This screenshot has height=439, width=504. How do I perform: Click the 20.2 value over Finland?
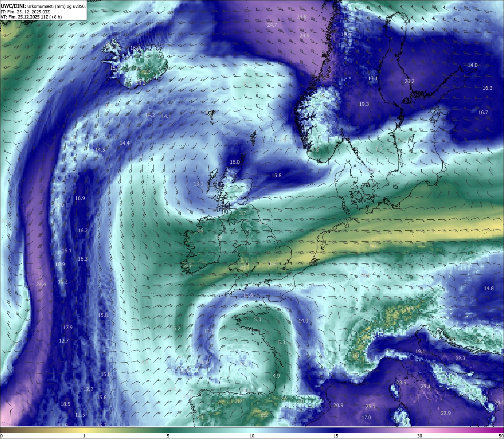click(409, 82)
